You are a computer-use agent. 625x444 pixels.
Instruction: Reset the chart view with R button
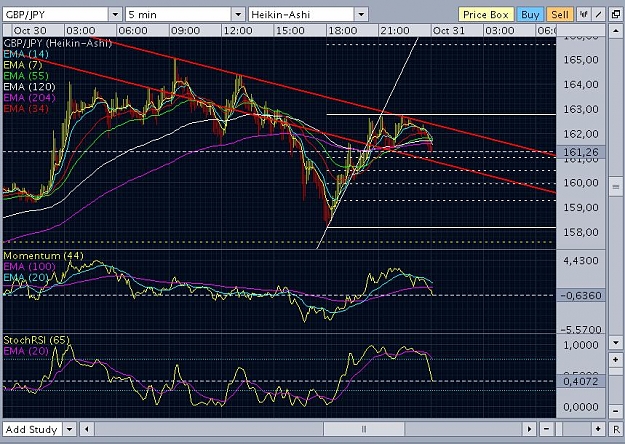click(x=616, y=429)
